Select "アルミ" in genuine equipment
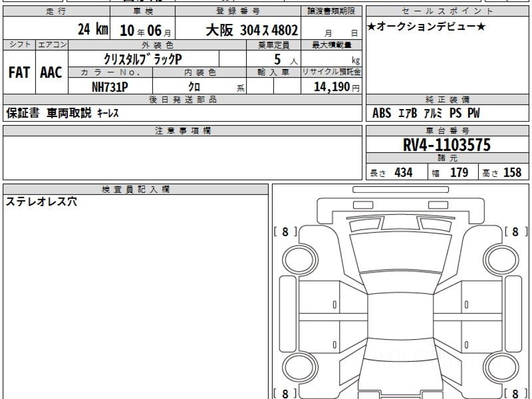The width and height of the screenshot is (532, 399). [x=433, y=113]
